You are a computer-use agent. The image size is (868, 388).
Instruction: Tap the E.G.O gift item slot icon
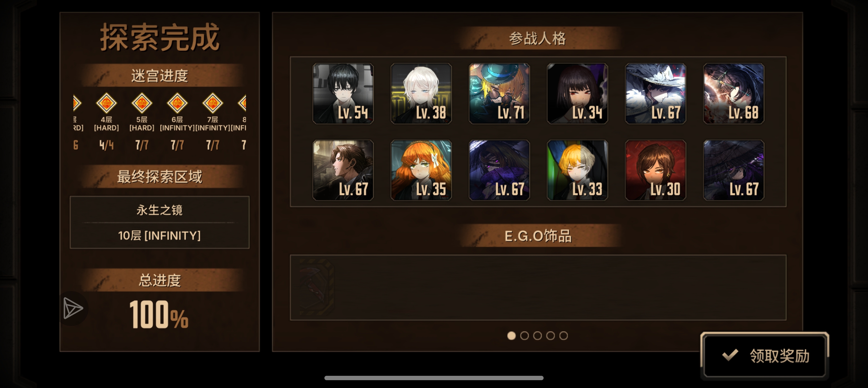316,287
